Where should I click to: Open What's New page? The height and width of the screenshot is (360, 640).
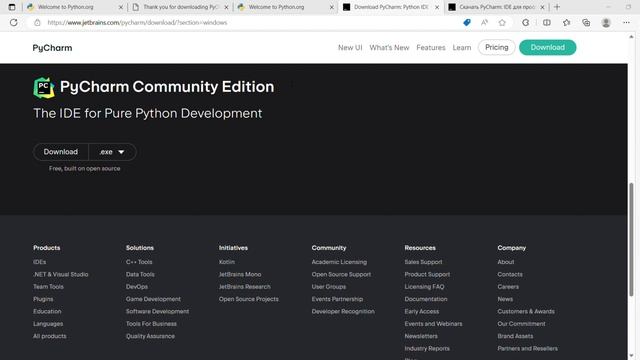coord(389,47)
